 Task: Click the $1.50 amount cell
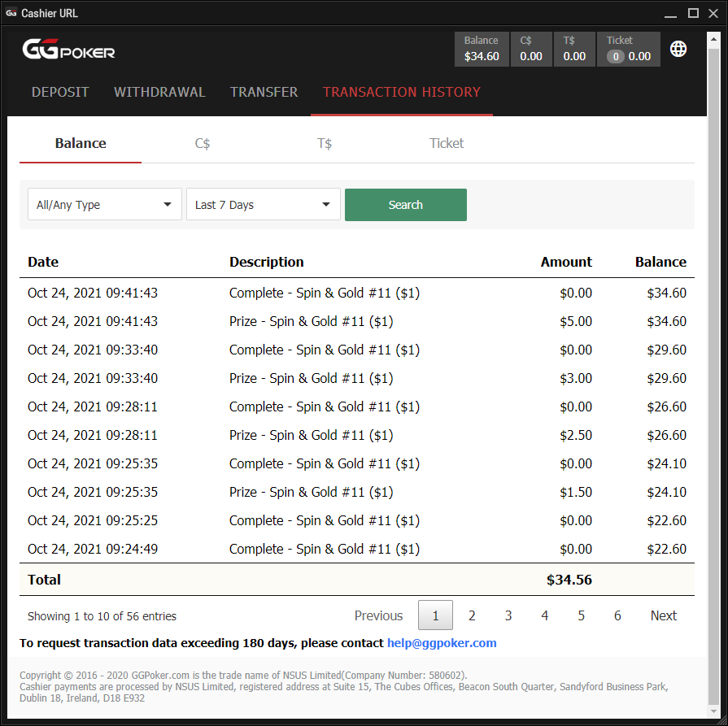[576, 492]
